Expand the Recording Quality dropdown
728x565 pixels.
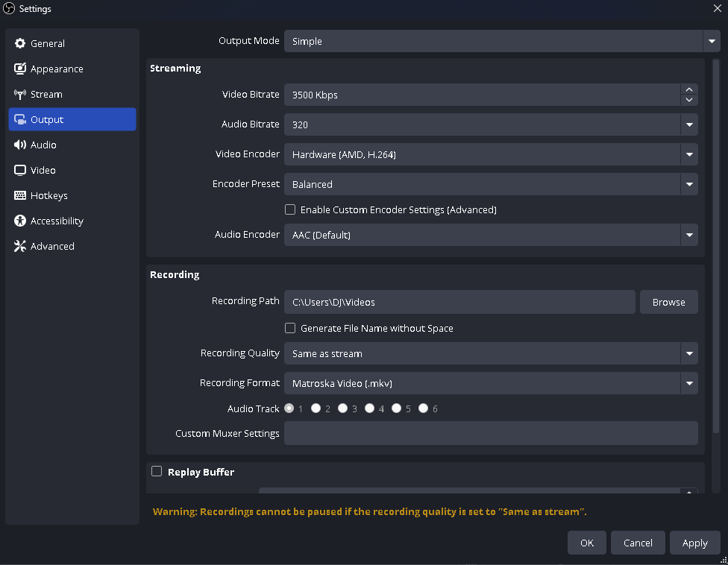[x=491, y=353]
